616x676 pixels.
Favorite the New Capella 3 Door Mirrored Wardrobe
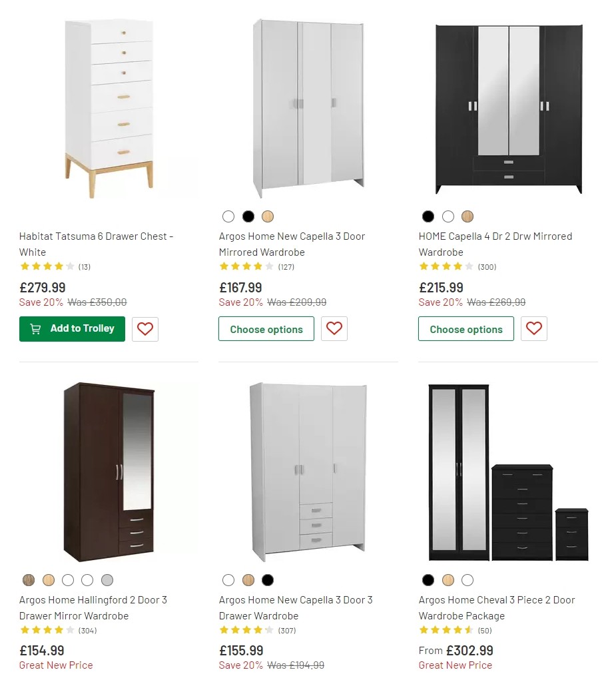coord(334,328)
